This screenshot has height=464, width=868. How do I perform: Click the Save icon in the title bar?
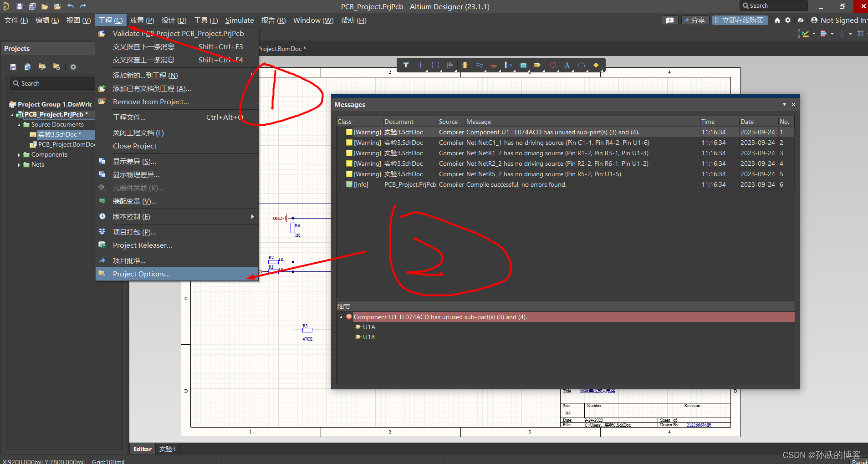[19, 6]
